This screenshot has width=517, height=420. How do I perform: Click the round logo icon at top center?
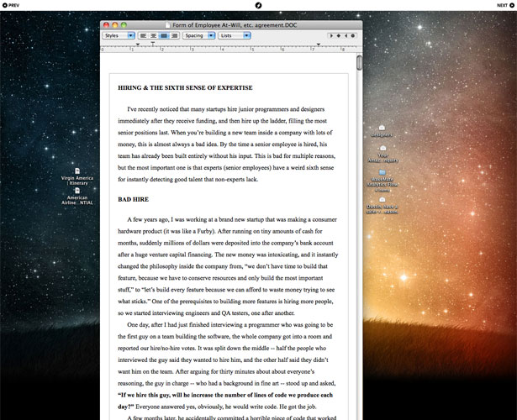[x=259, y=5]
